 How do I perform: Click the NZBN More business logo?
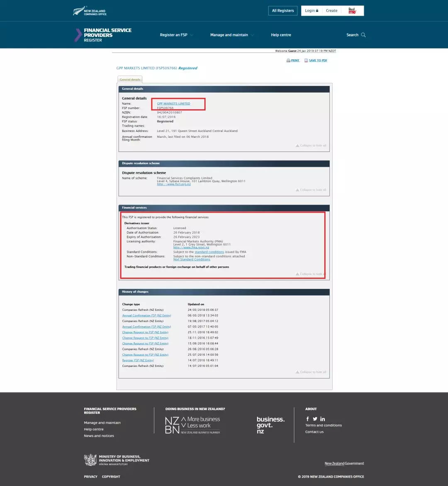coord(192,425)
